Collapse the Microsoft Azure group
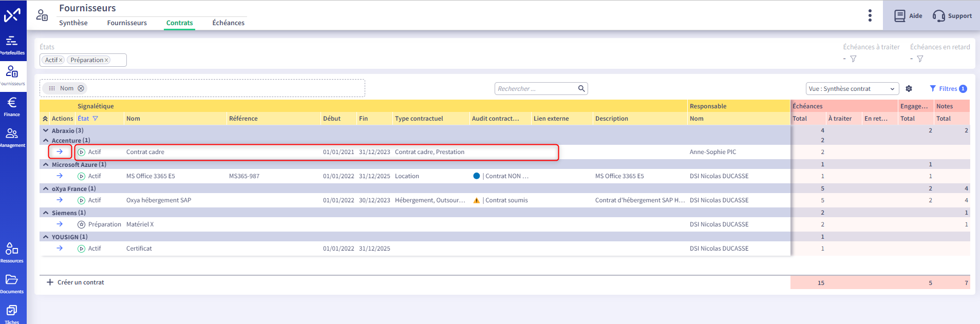 [46, 164]
